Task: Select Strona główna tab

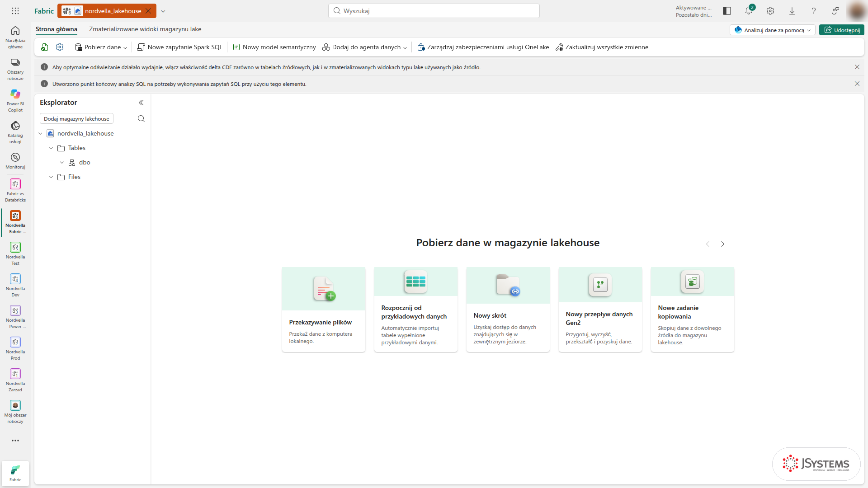Action: coord(57,29)
